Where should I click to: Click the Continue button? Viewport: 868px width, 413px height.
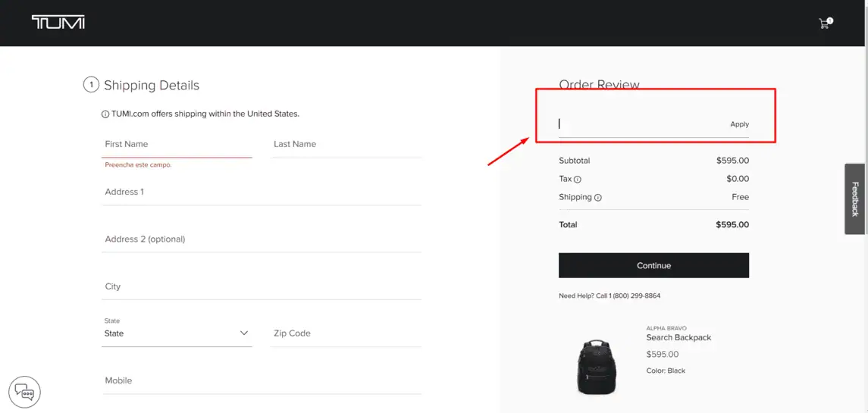[653, 265]
